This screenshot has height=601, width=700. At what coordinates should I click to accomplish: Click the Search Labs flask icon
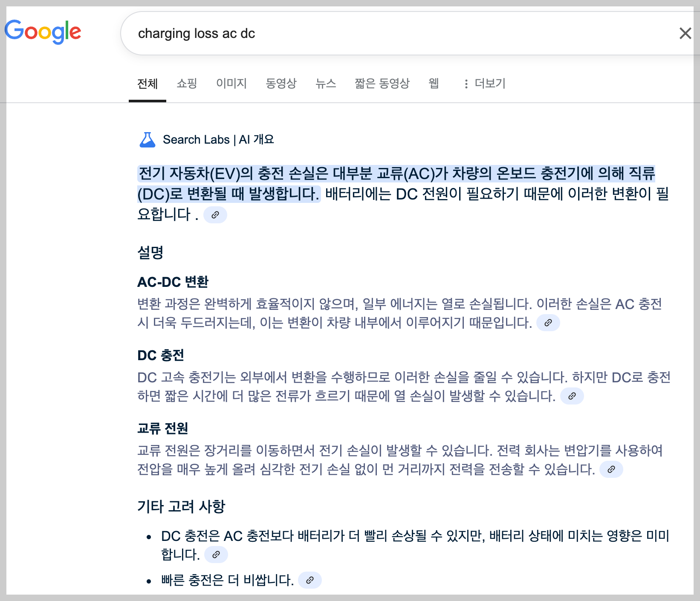pyautogui.click(x=148, y=140)
